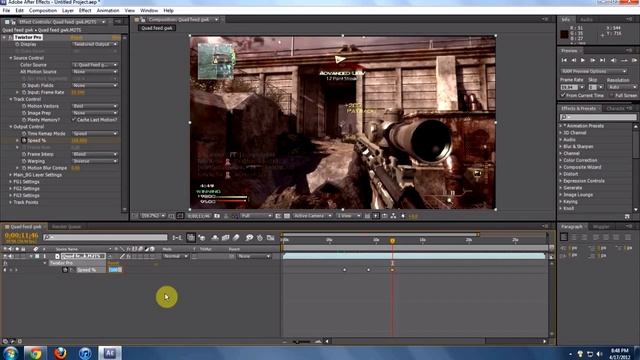Open the Window menu
The height and width of the screenshot is (360, 640).
click(149, 11)
